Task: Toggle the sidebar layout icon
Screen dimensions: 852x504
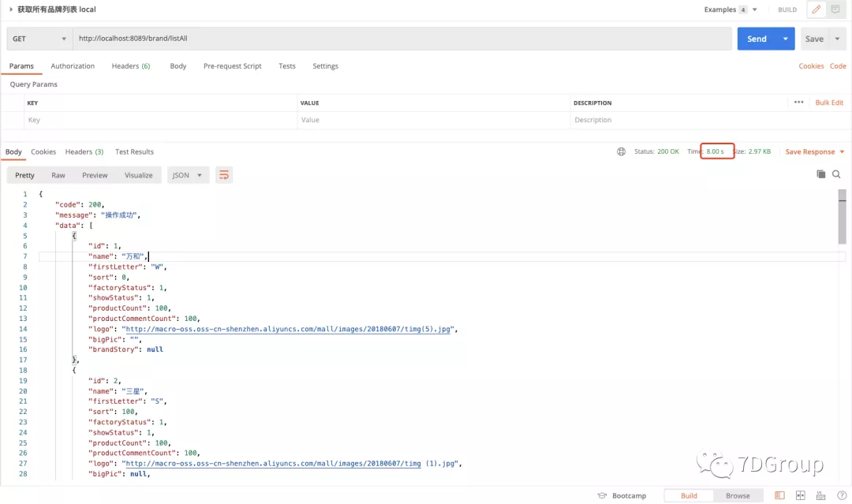Action: click(779, 495)
